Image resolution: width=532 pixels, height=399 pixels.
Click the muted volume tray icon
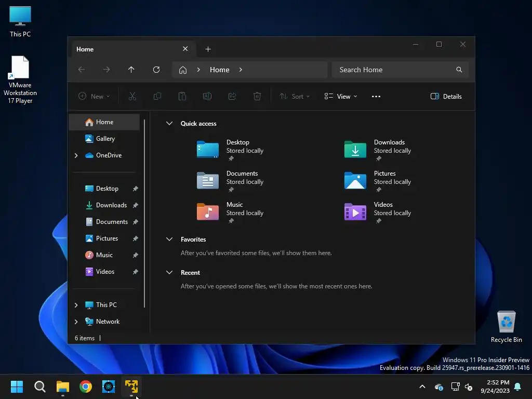[469, 387]
